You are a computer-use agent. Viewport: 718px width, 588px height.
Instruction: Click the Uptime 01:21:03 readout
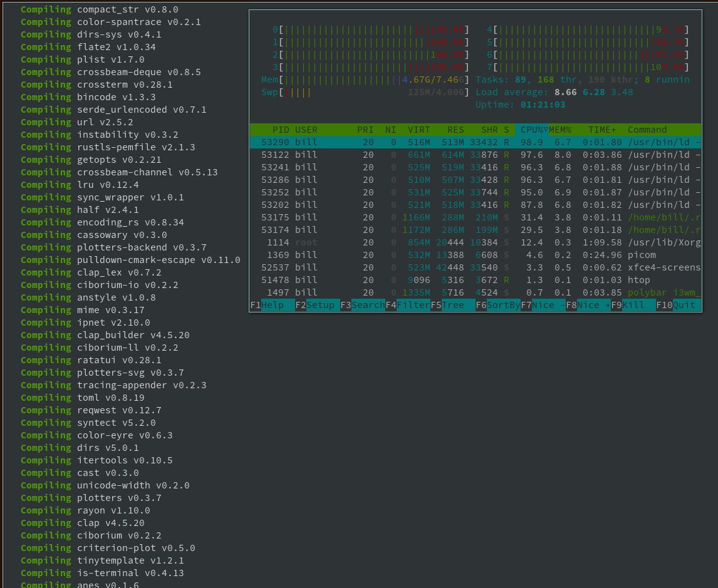(520, 105)
